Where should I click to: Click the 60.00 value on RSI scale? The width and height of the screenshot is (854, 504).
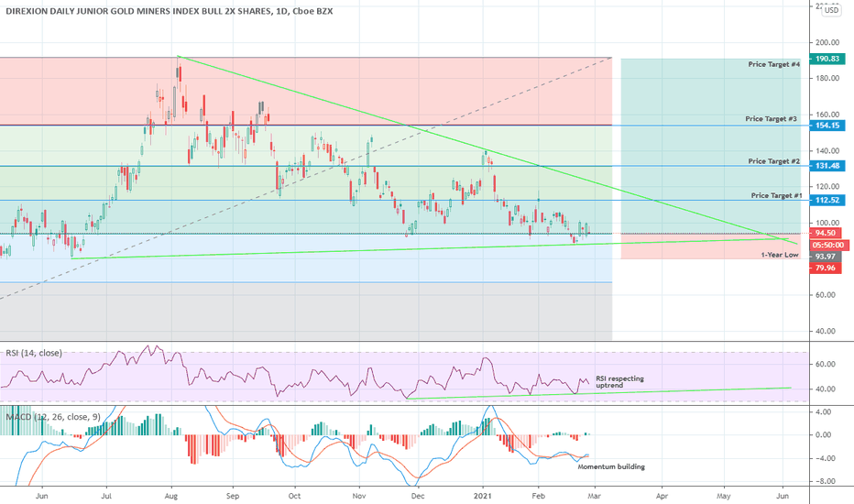tap(824, 364)
